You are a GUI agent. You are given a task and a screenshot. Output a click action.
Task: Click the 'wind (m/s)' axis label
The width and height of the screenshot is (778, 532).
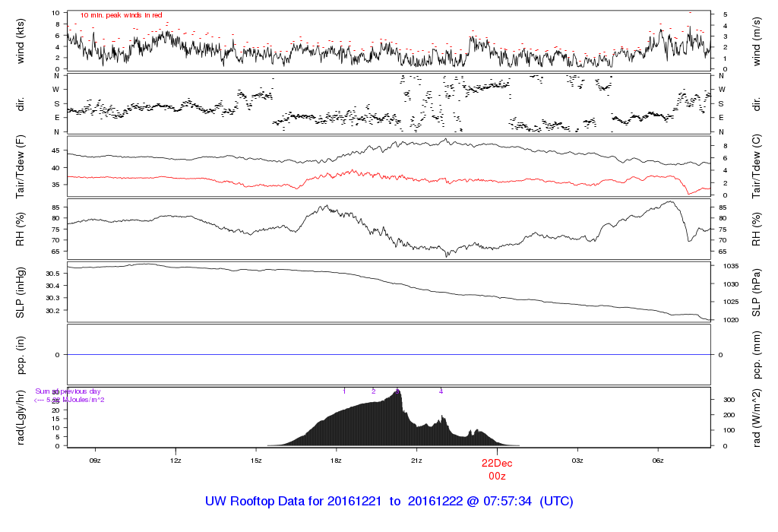pyautogui.click(x=756, y=41)
